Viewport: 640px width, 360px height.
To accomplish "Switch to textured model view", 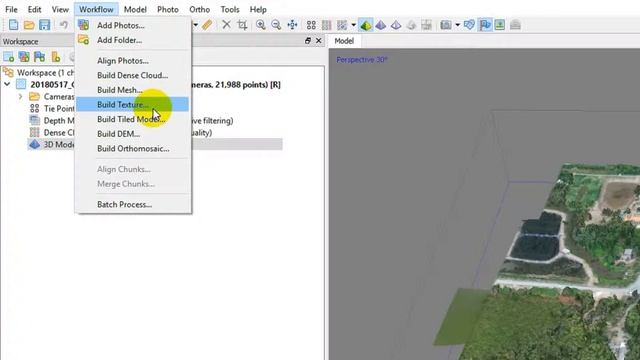I will tap(411, 25).
